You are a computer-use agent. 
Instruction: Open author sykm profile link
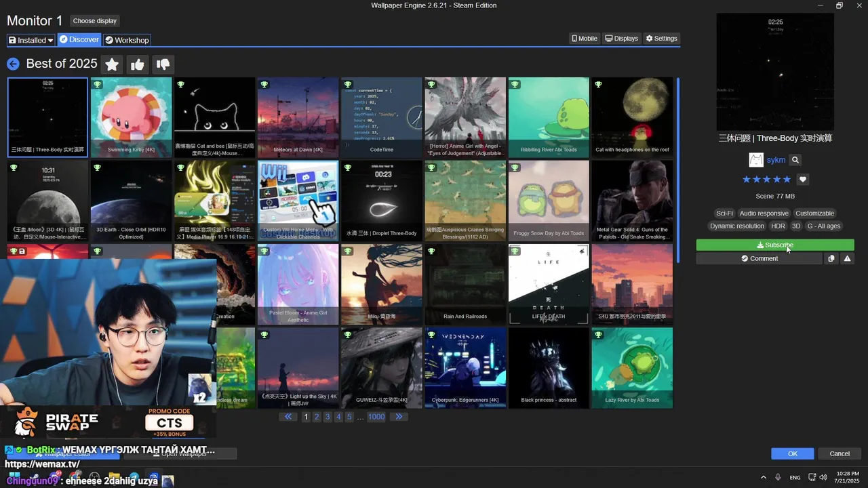pos(776,160)
